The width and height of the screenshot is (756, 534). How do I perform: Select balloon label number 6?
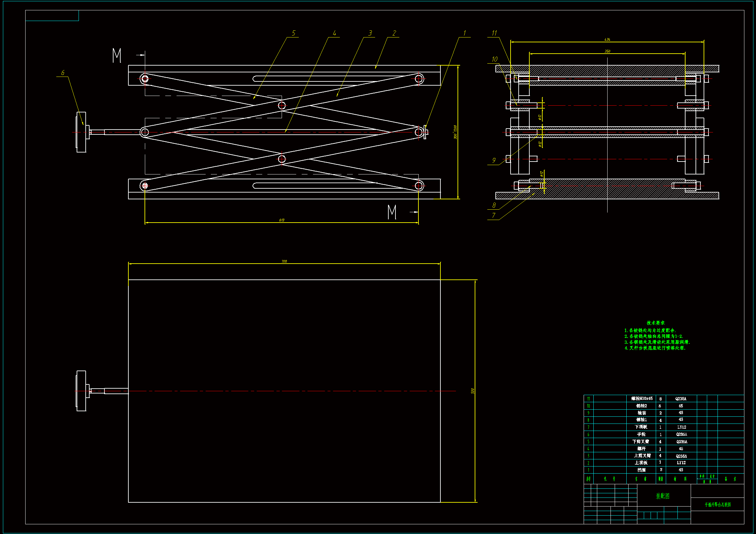tap(62, 73)
